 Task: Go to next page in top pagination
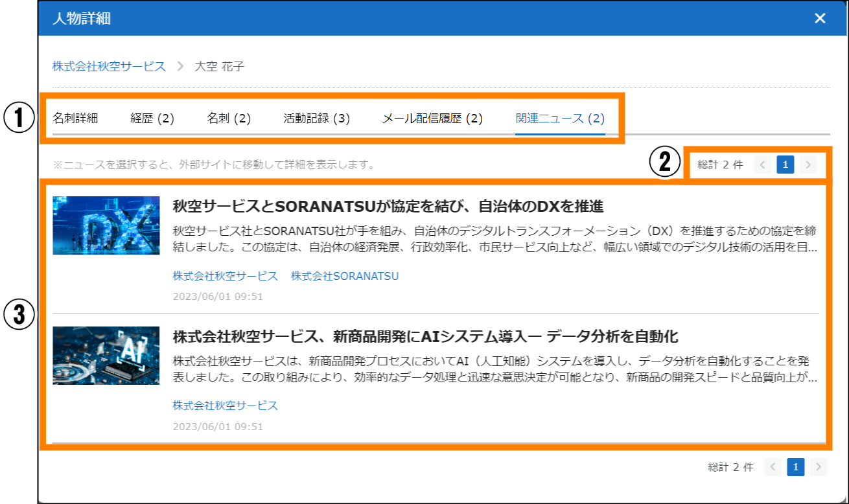808,165
